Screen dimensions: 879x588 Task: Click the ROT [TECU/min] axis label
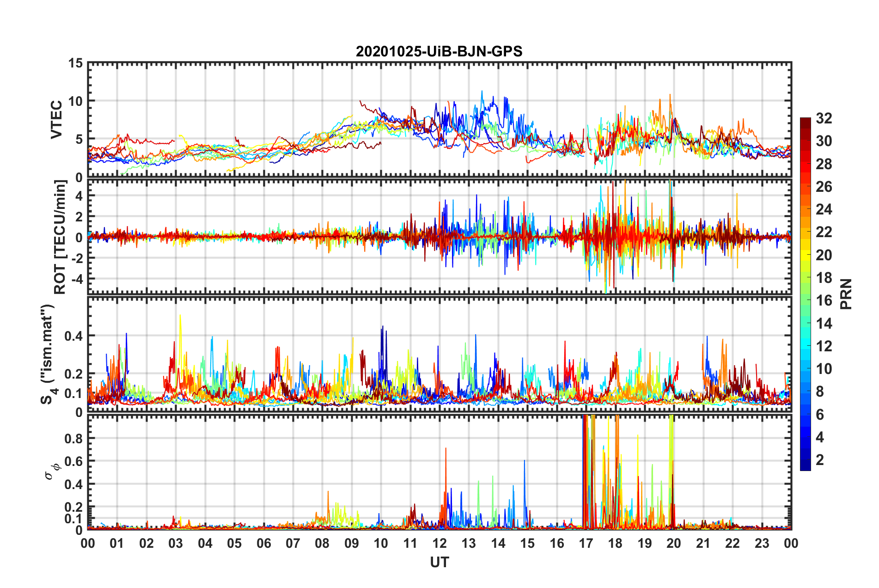click(x=60, y=237)
